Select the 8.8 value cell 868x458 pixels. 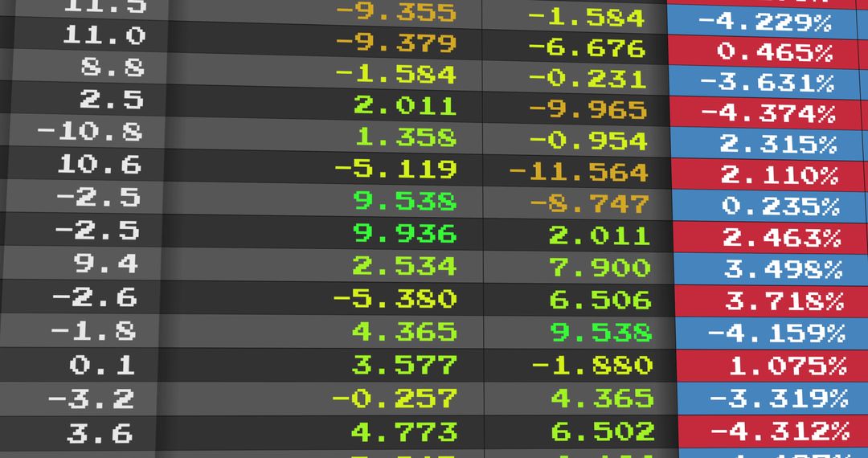113,67
